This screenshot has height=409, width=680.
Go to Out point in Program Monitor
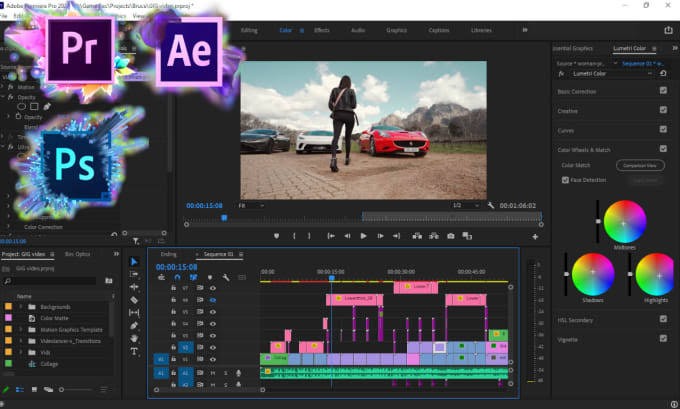396,236
